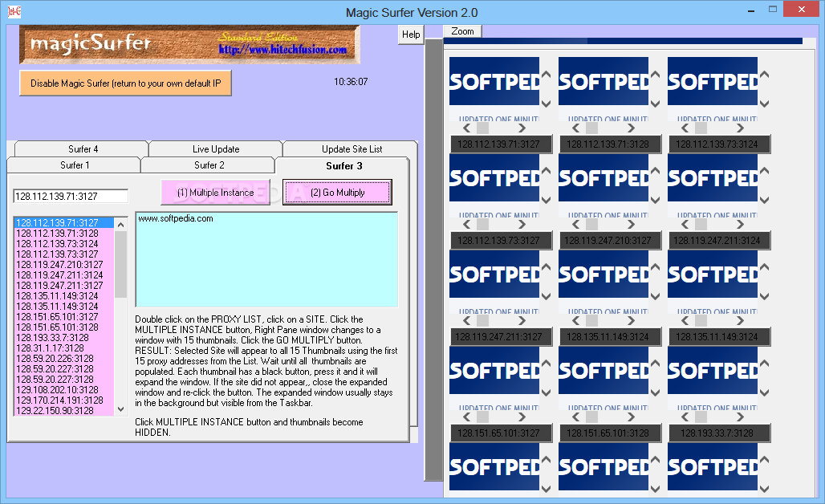Click right arrow under thumbnail above 128.119.247.210:3127 button
This screenshot has width=825, height=504.
point(631,224)
